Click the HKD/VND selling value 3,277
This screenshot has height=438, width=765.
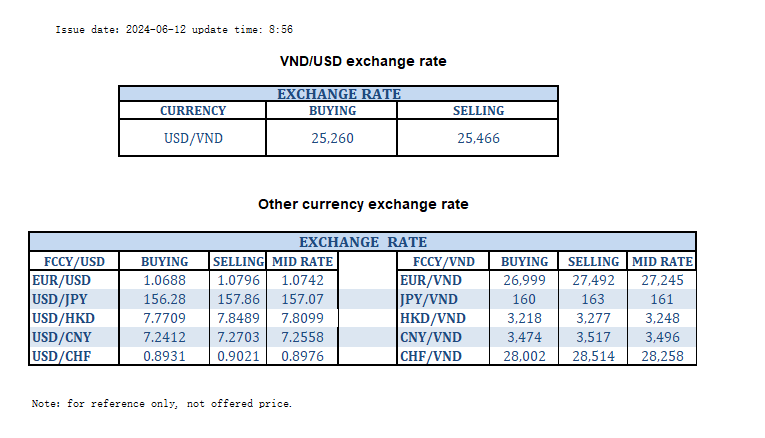point(592,316)
